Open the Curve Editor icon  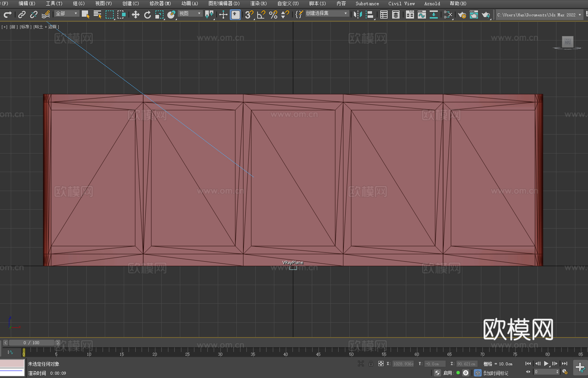[422, 14]
